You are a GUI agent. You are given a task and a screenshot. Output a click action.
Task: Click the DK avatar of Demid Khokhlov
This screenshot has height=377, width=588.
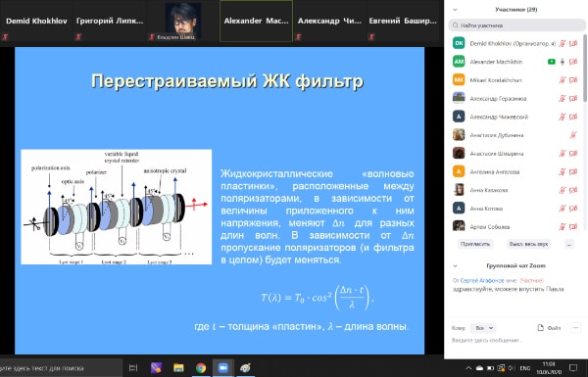459,43
